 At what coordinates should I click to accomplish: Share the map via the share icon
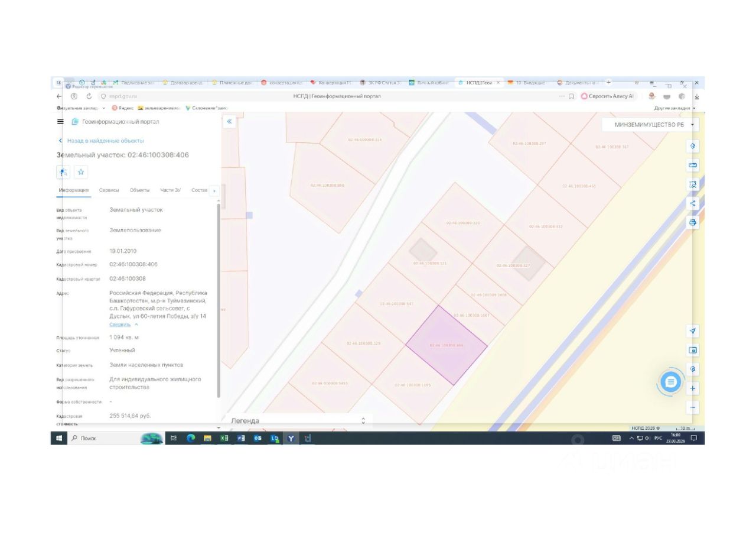coord(693,203)
